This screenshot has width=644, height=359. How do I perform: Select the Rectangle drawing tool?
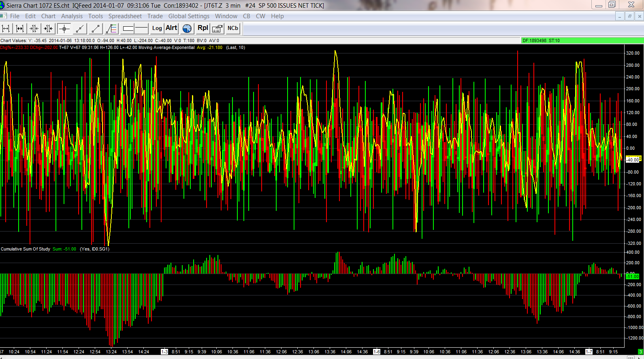(x=128, y=28)
